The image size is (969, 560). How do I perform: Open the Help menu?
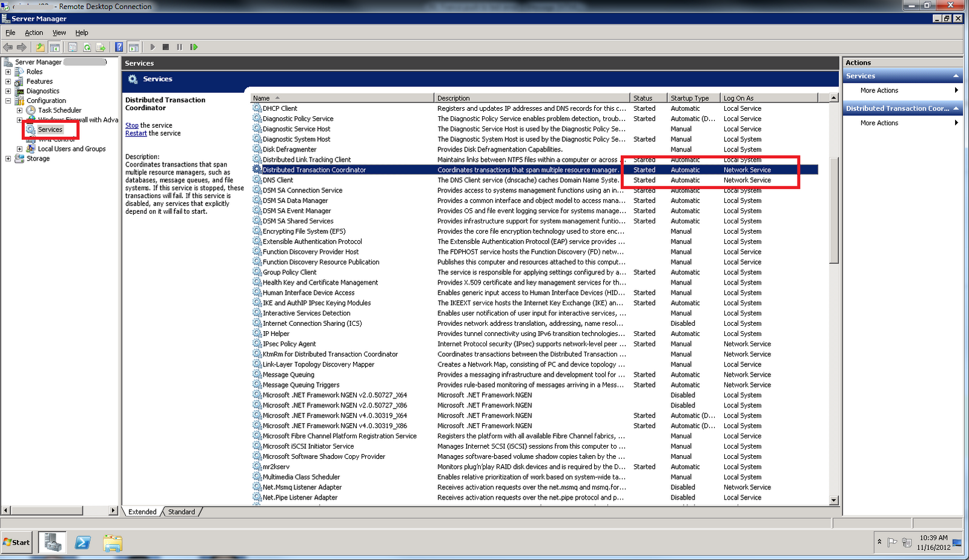click(82, 33)
